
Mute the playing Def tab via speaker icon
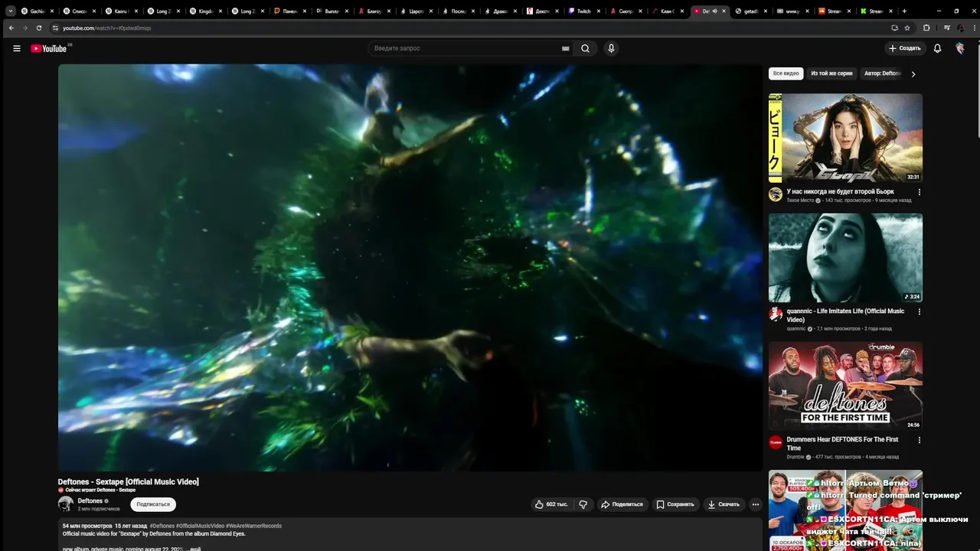coord(714,11)
